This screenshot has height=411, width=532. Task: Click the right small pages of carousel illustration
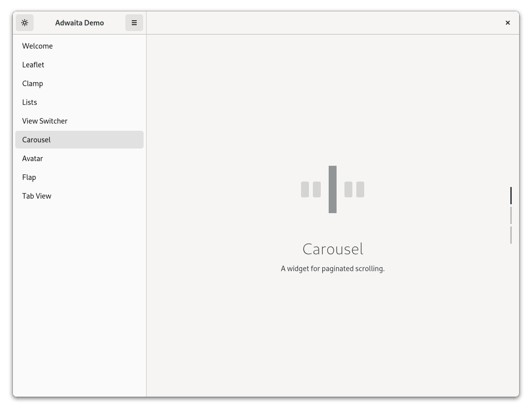[354, 189]
